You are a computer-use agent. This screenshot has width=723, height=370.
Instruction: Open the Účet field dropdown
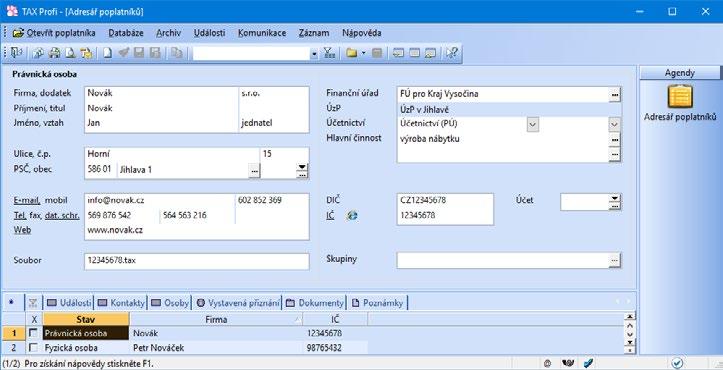click(x=615, y=199)
